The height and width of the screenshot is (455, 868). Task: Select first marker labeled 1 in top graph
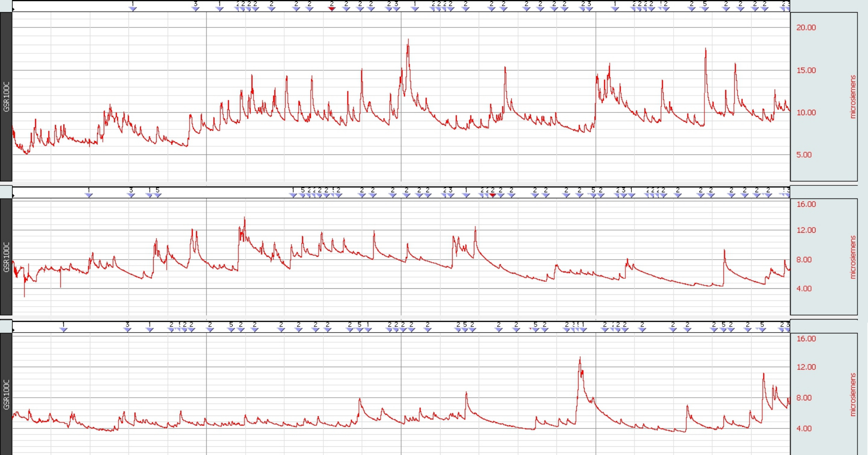tap(133, 9)
